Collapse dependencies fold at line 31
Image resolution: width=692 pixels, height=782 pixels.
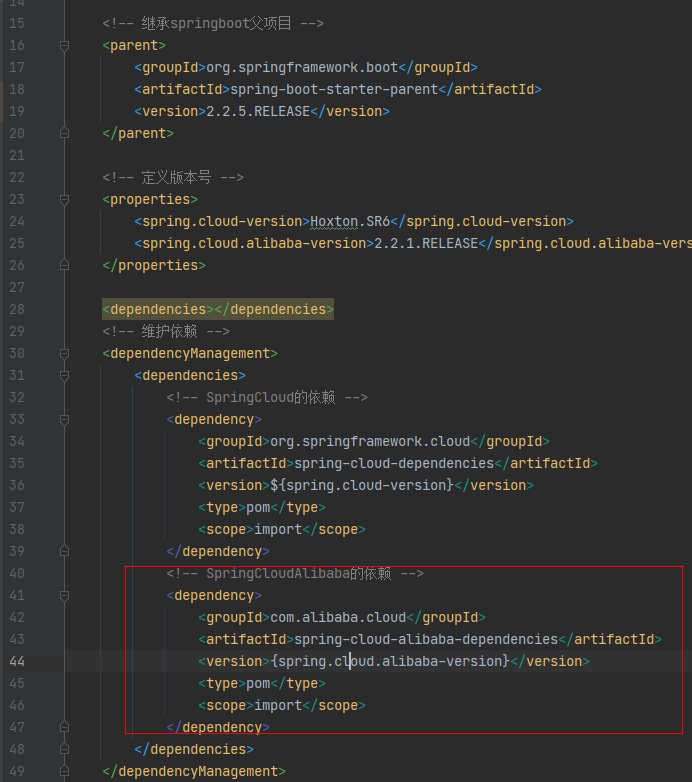tap(64, 376)
